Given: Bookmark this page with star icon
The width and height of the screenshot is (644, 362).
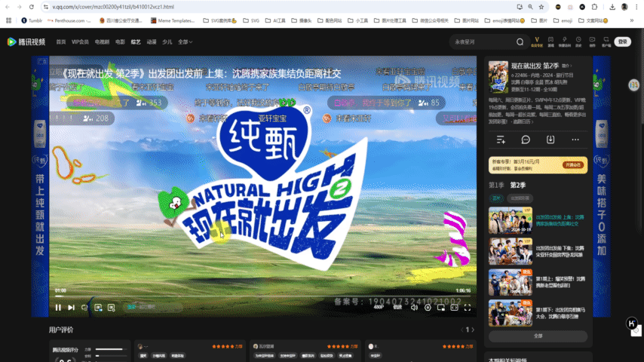Looking at the screenshot, I should tap(541, 7).
